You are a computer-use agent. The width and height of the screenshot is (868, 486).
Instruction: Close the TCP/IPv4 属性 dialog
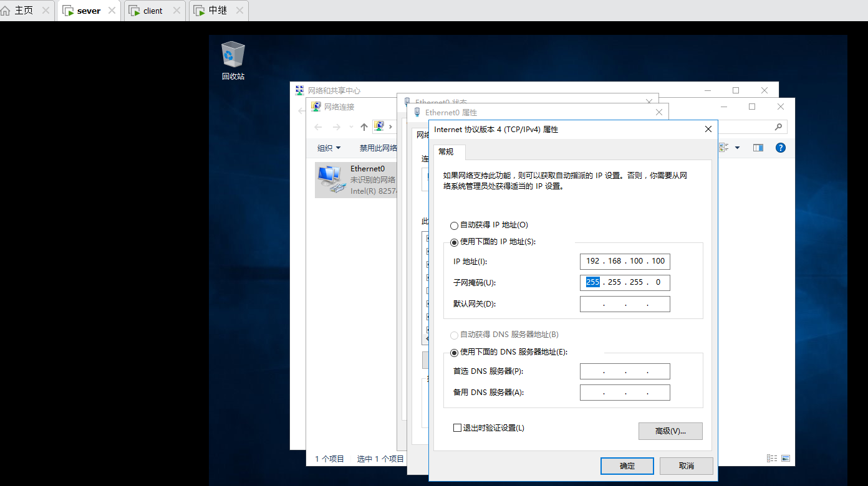click(x=708, y=129)
